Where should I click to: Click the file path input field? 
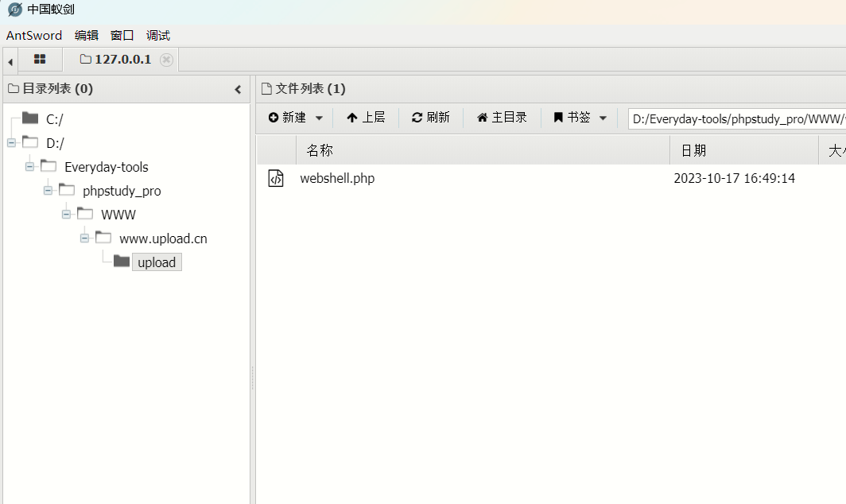click(735, 119)
